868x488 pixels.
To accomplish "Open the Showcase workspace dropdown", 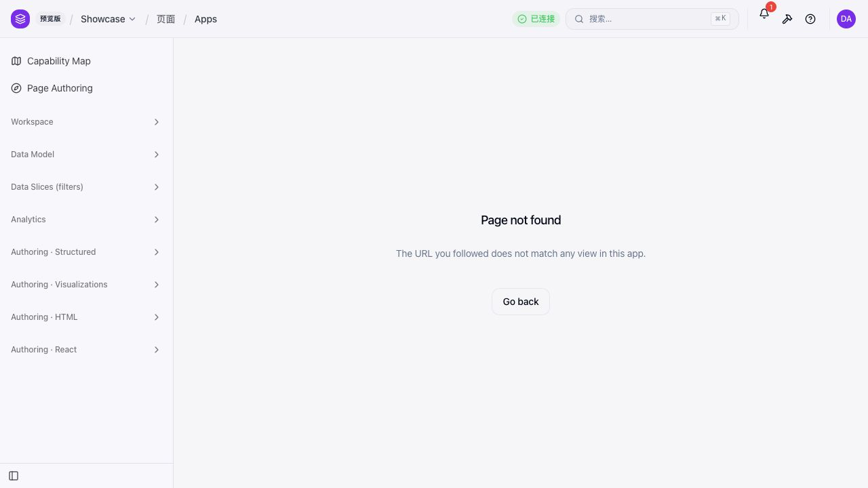I will pyautogui.click(x=108, y=19).
